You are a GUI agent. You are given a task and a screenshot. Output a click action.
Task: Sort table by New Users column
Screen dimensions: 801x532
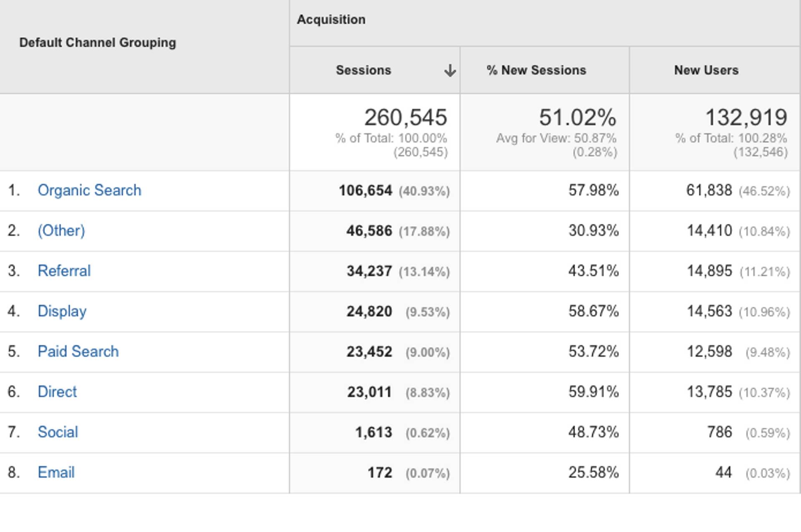[706, 70]
